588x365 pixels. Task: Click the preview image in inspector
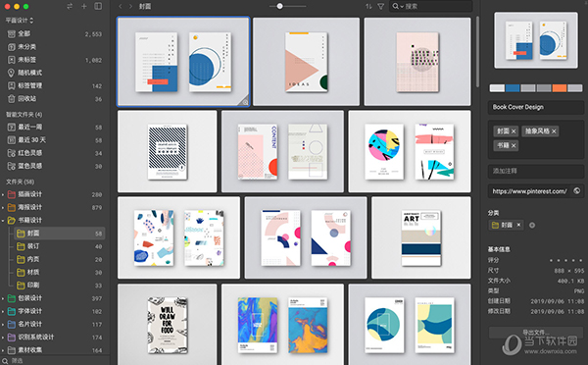(x=536, y=40)
